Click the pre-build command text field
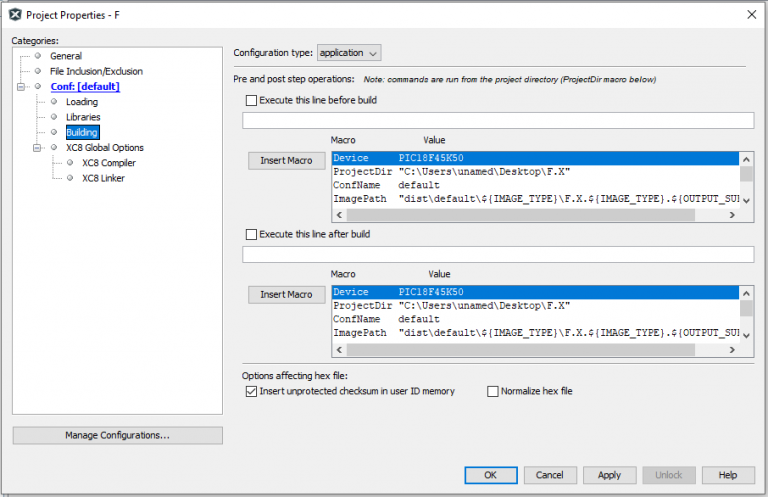768x497 pixels. (498, 120)
